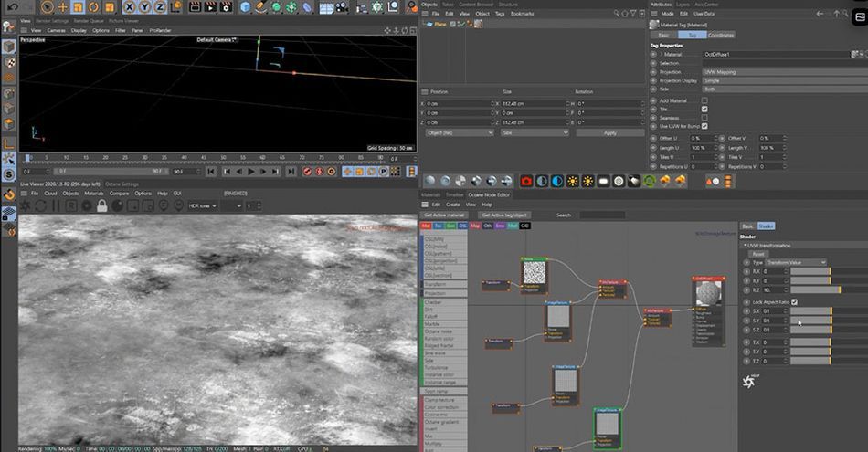The width and height of the screenshot is (868, 452).
Task: Select the Texture mode checker icon in left sidebar
Action: tap(9, 63)
